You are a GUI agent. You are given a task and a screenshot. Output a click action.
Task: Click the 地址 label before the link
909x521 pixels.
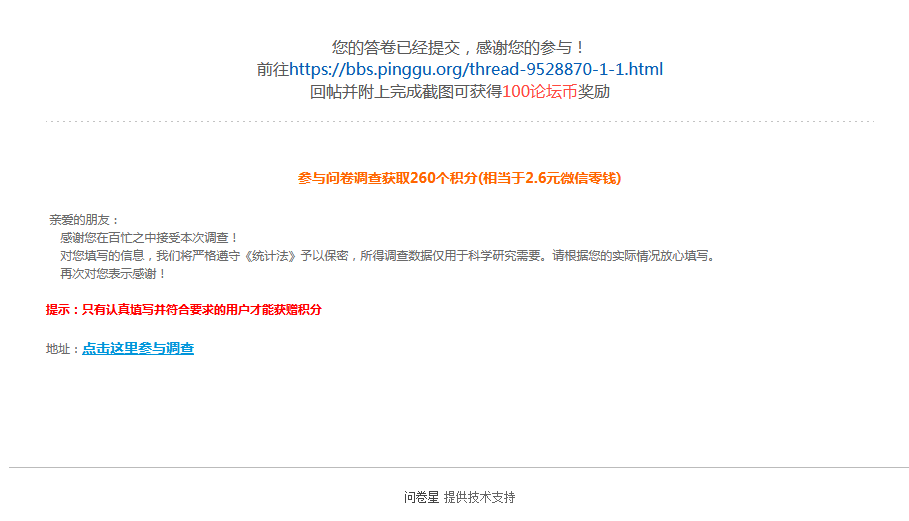[63, 349]
